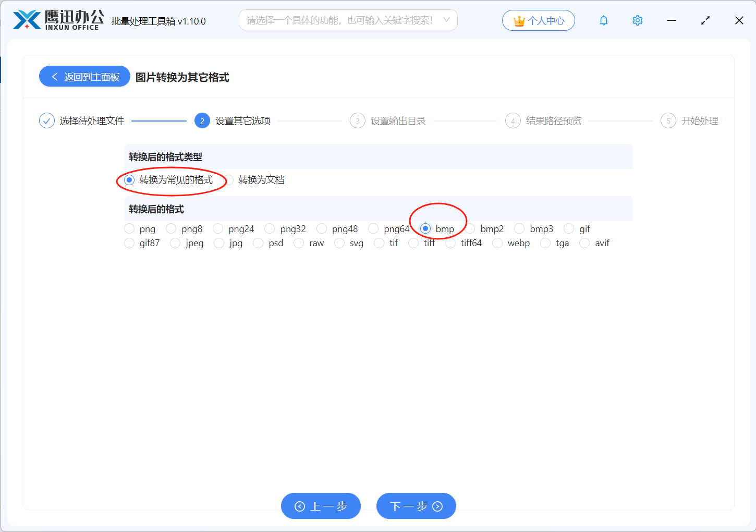This screenshot has width=756, height=532.
Task: Go back via 返回到主面板 button
Action: pyautogui.click(x=84, y=77)
